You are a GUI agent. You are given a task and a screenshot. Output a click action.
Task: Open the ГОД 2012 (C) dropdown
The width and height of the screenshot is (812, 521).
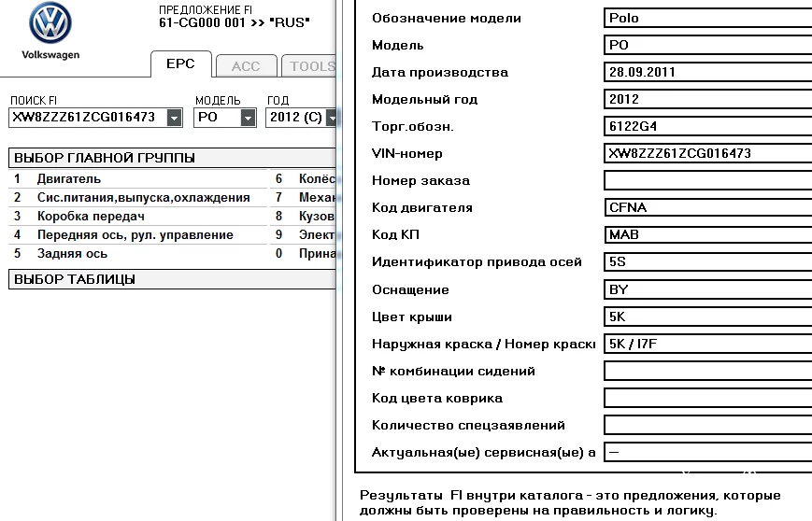pyautogui.click(x=300, y=118)
